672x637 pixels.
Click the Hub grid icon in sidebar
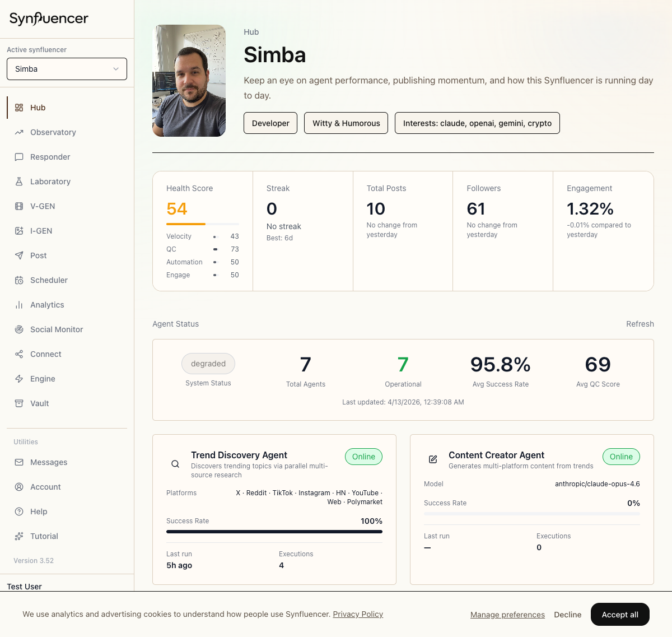(x=19, y=108)
